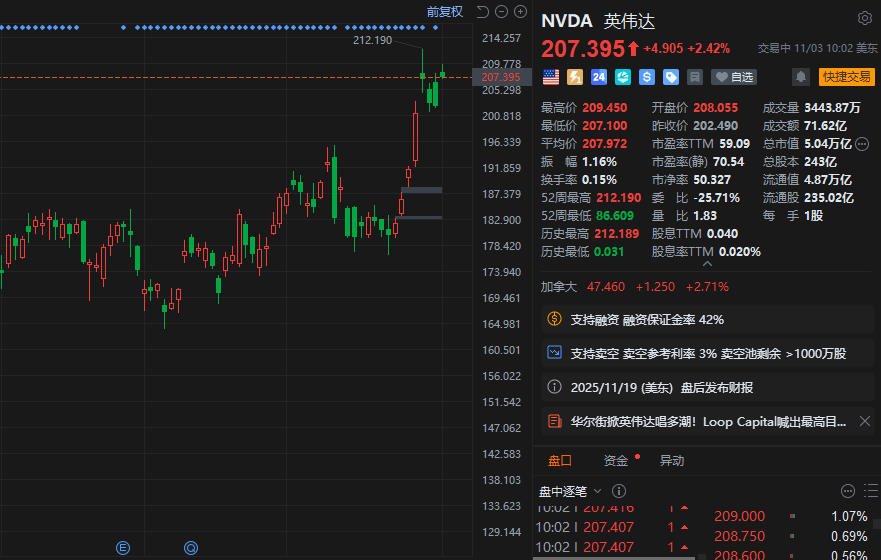This screenshot has height=560, width=881.
Task: Zoom out the chart with minus icon
Action: 502,12
